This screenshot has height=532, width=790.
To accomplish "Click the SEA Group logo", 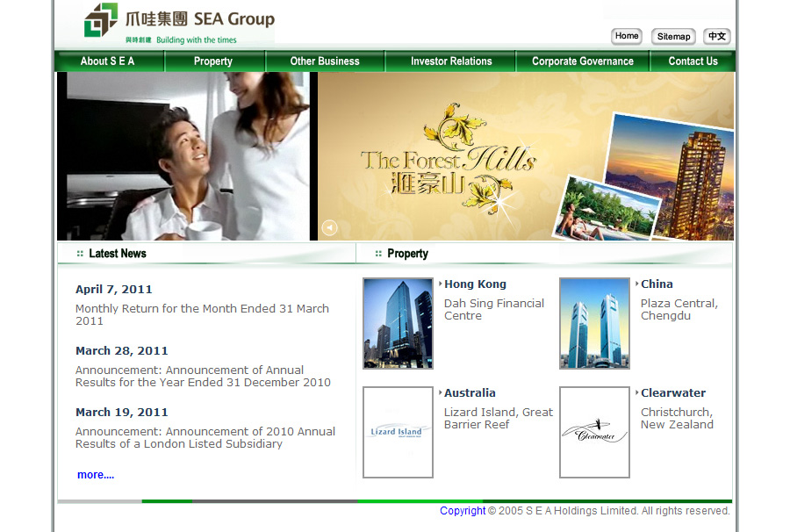I will click(x=179, y=23).
